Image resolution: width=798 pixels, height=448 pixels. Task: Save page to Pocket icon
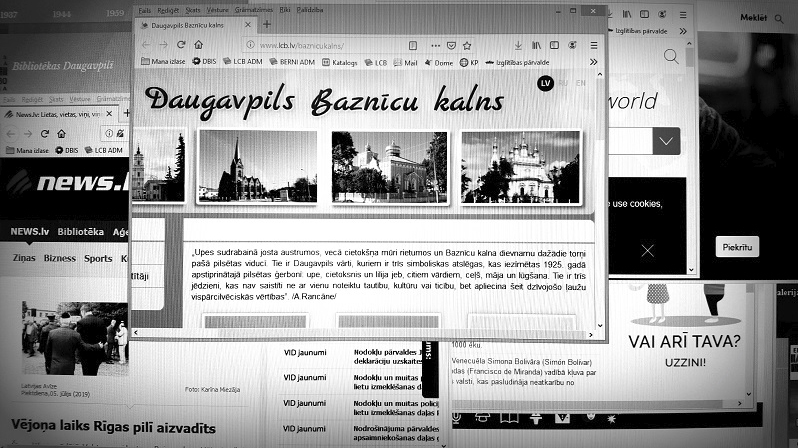451,46
